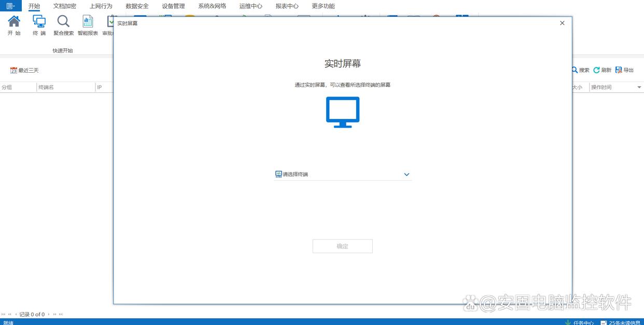Image resolution: width=644 pixels, height=325 pixels.
Task: Open 任务中心 in the status bar
Action: pyautogui.click(x=580, y=322)
